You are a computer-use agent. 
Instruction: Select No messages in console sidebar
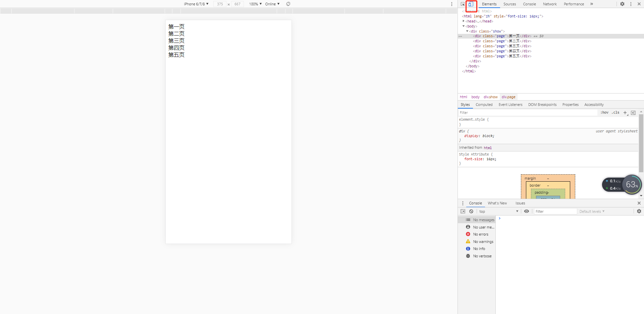[x=477, y=220]
